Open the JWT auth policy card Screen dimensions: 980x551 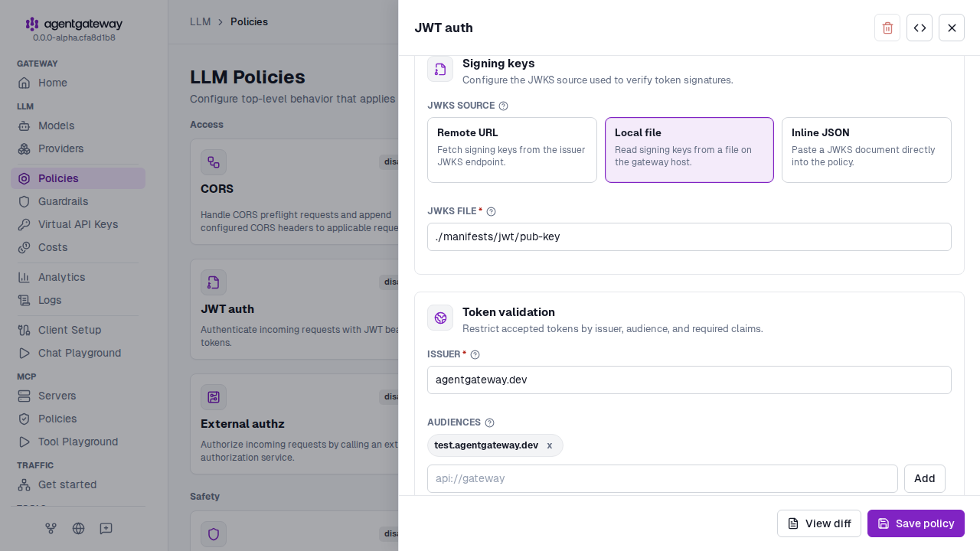pyautogui.click(x=294, y=309)
